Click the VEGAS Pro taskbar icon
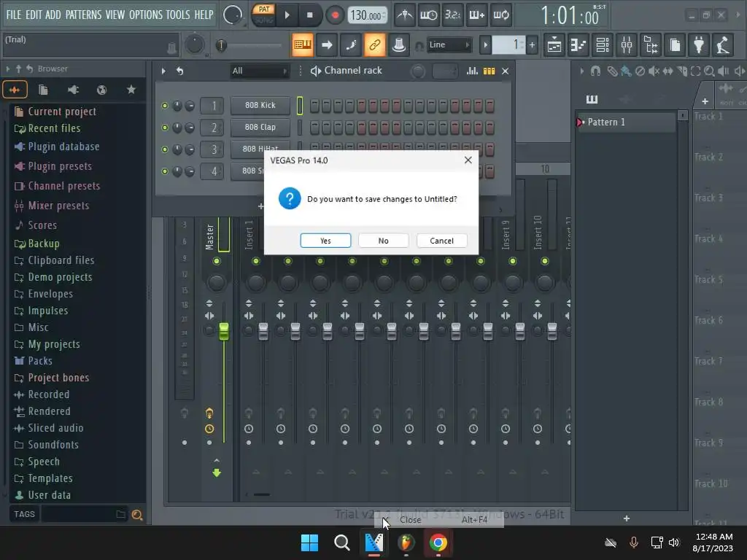 pyautogui.click(x=374, y=542)
